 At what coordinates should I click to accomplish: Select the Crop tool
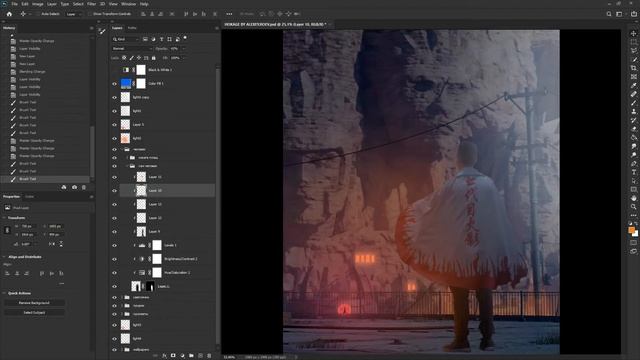pos(633,68)
